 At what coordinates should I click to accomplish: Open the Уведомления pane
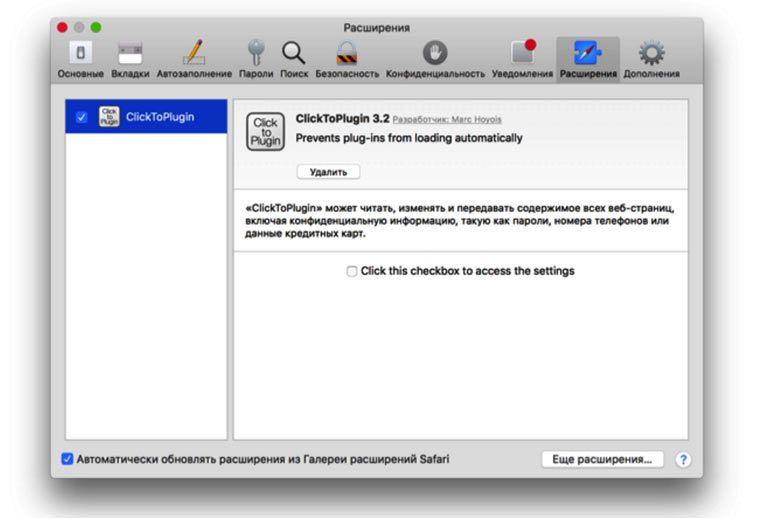pyautogui.click(x=522, y=60)
